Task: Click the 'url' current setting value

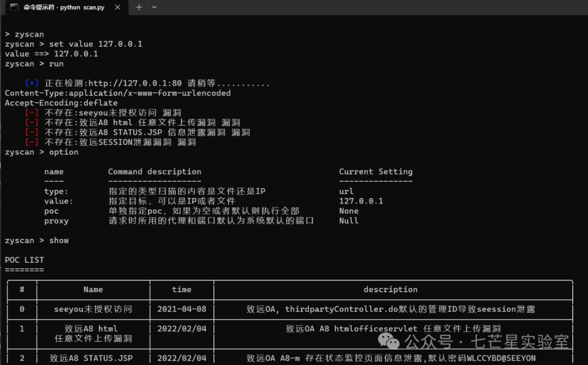Action: (346, 191)
